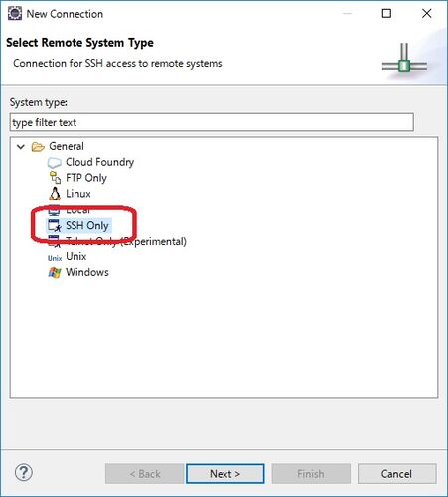Open help via question mark icon
The width and height of the screenshot is (448, 497).
pyautogui.click(x=24, y=472)
